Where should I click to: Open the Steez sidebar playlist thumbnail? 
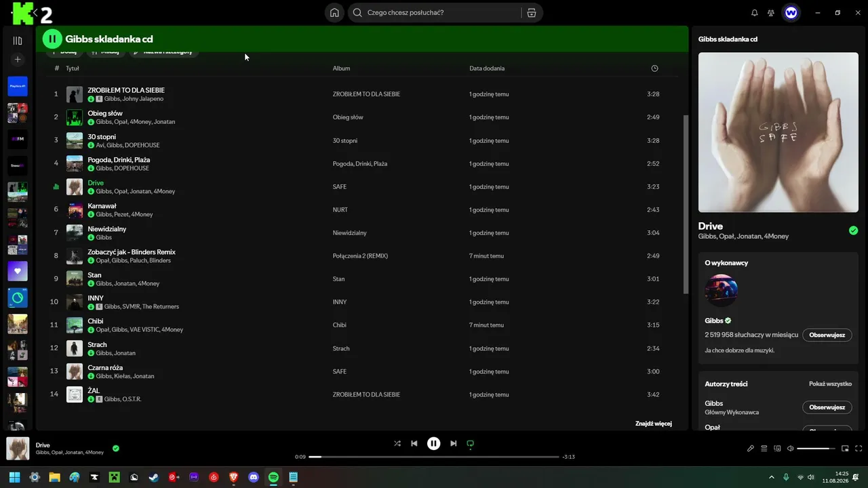[x=18, y=166]
